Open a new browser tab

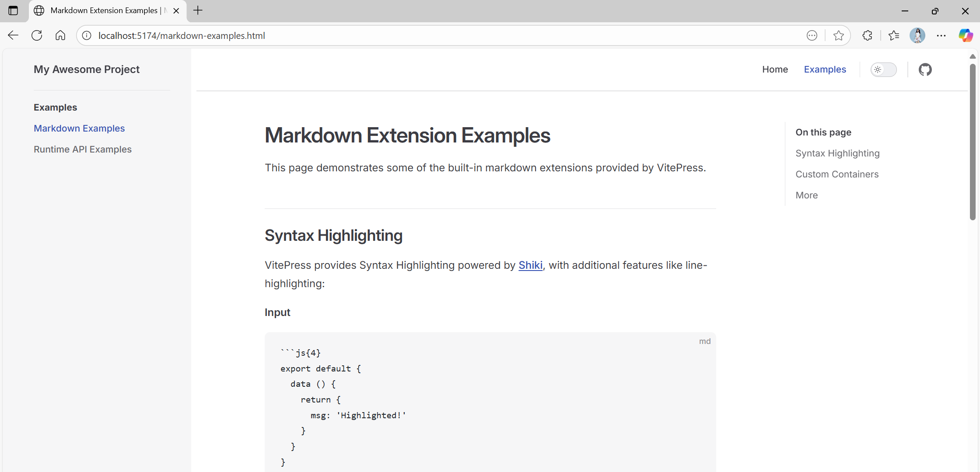(x=198, y=10)
